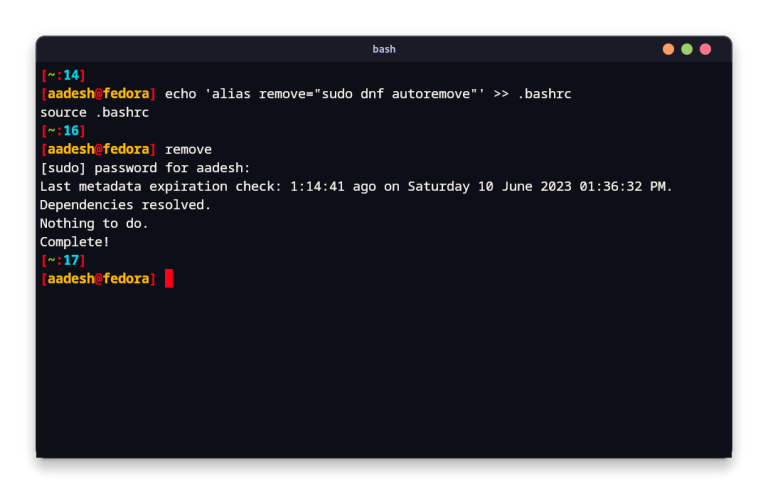Click the aadesh@fedora prompt before the echo command
Image resolution: width=768 pixels, height=494 pixels.
click(98, 93)
